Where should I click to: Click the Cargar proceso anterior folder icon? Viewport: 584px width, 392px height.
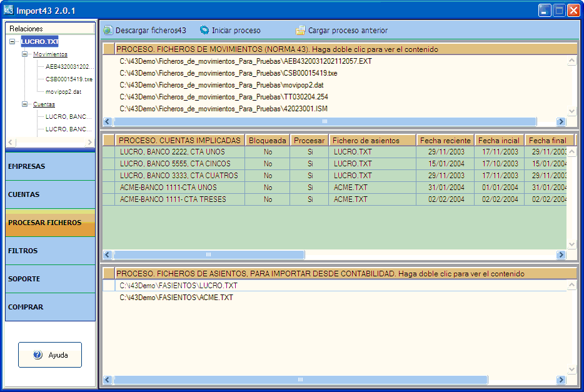301,30
